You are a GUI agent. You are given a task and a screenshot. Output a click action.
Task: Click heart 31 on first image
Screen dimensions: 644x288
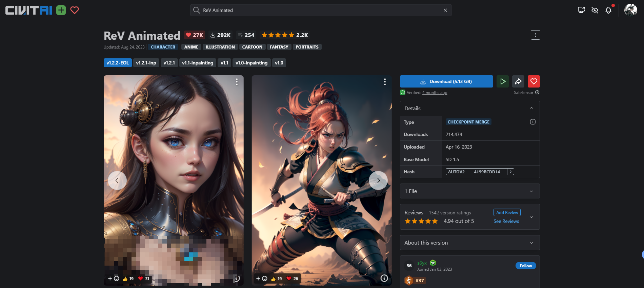click(144, 279)
